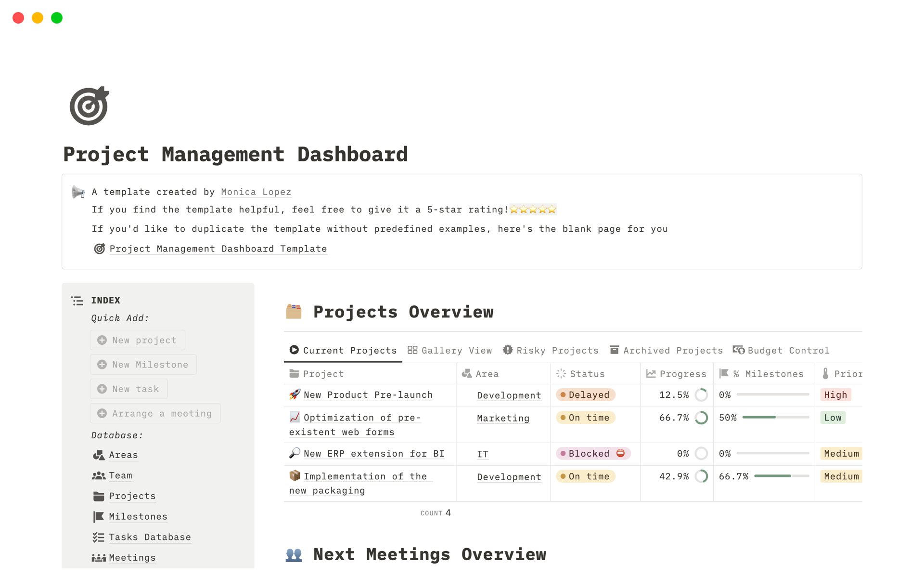Image resolution: width=924 pixels, height=578 pixels.
Task: Click the New project quick add button
Action: coord(139,340)
